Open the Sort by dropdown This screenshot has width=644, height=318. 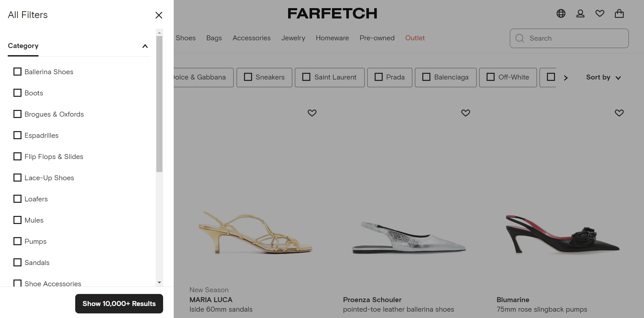(603, 77)
